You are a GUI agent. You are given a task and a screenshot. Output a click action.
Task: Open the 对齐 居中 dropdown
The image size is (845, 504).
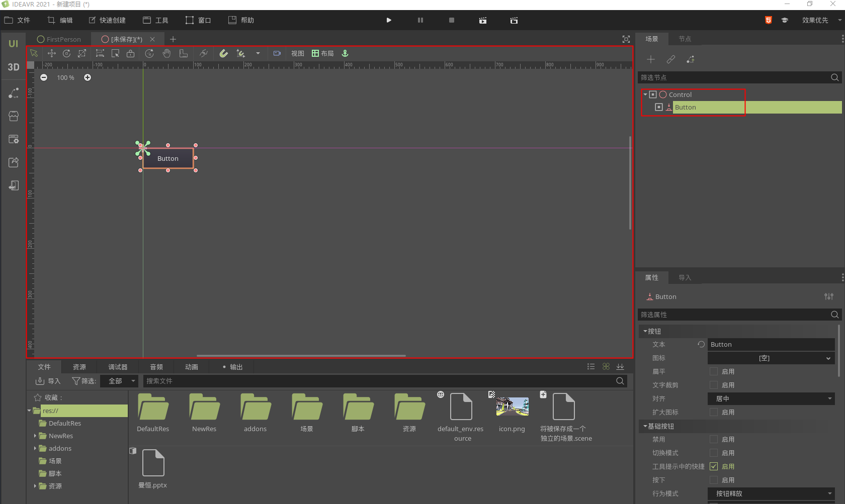pyautogui.click(x=771, y=398)
